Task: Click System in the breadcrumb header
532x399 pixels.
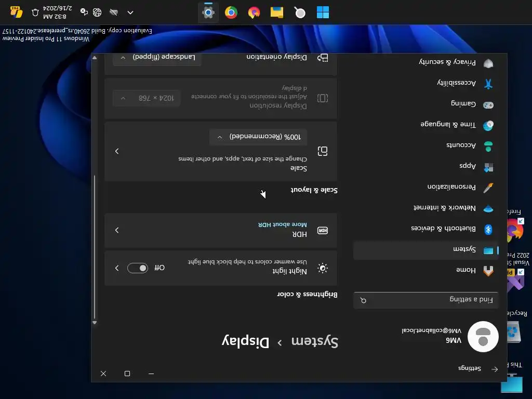Action: 314,341
